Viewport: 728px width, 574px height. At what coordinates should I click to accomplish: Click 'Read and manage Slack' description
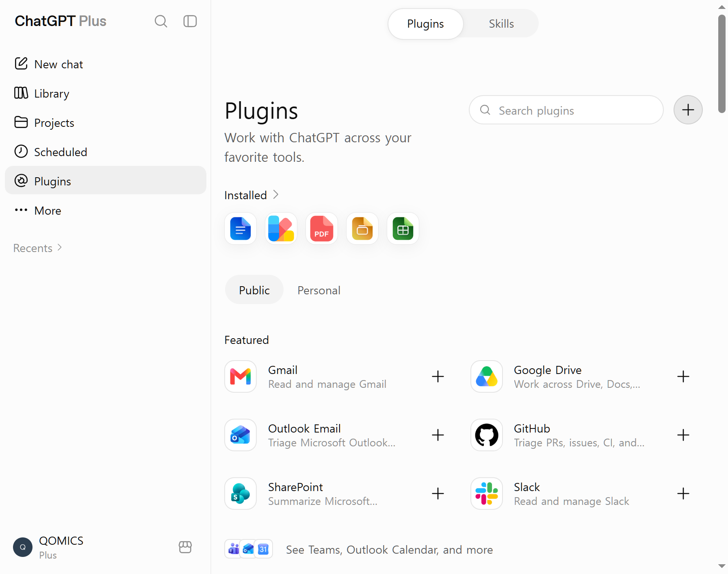pos(571,501)
